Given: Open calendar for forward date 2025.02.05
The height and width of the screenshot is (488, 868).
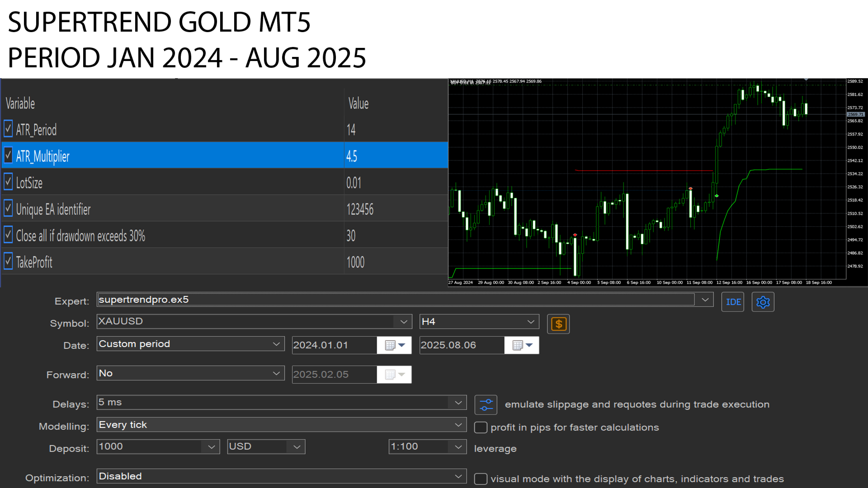Looking at the screenshot, I should 394,375.
